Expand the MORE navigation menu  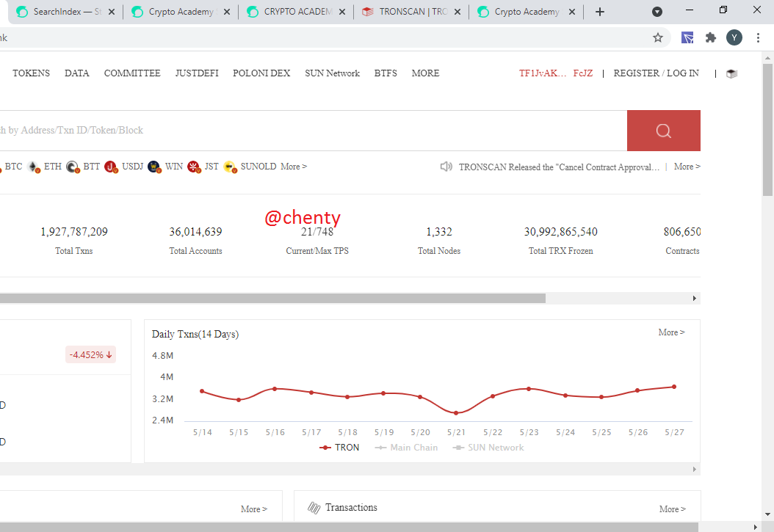425,73
